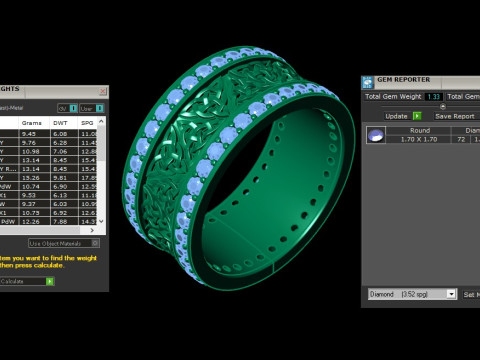Click the green Calculate arrow icon
The height and width of the screenshot is (360, 480).
(x=50, y=281)
